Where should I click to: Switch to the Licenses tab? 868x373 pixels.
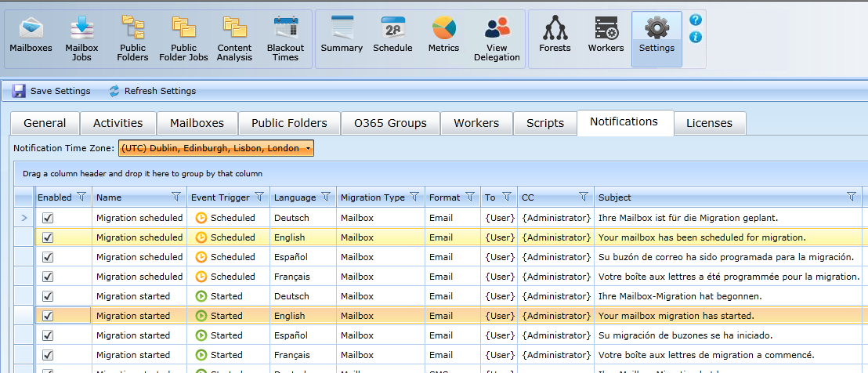[709, 123]
